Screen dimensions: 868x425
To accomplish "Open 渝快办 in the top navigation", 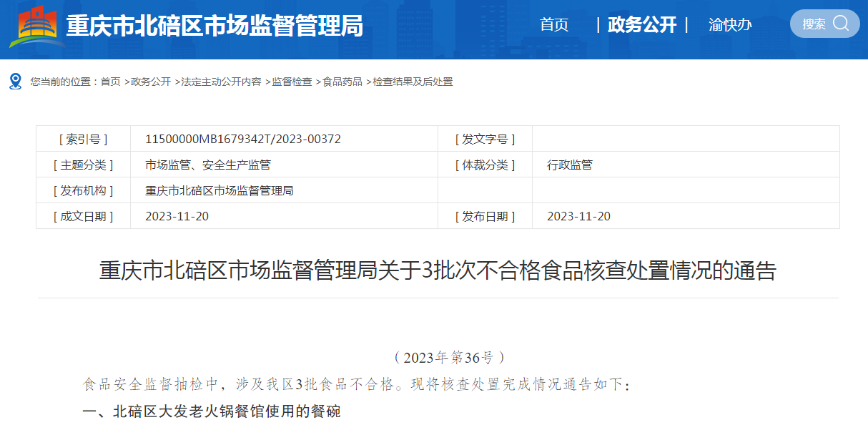I will (x=730, y=25).
